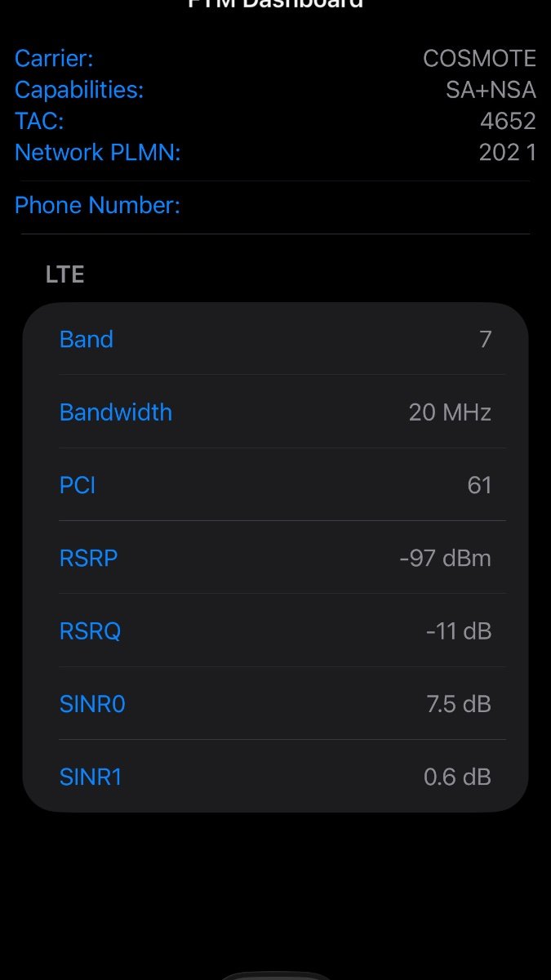551x980 pixels.
Task: Select the TAC value 4652
Action: point(508,121)
